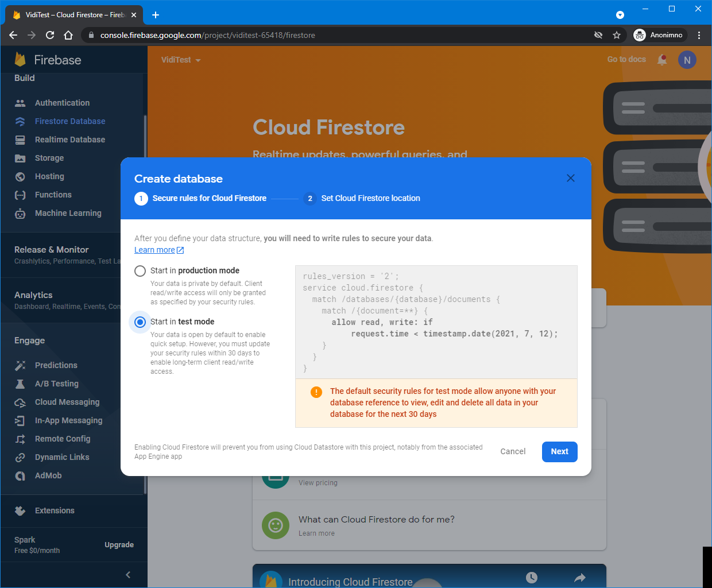The height and width of the screenshot is (588, 712).
Task: Click the In-App Messaging icon
Action: click(x=20, y=420)
